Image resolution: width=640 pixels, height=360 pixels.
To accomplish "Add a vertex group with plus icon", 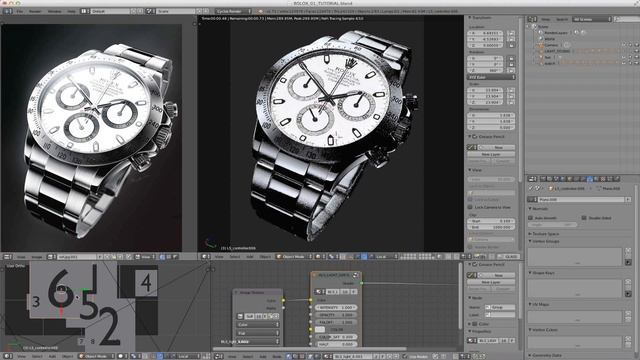I will point(628,251).
